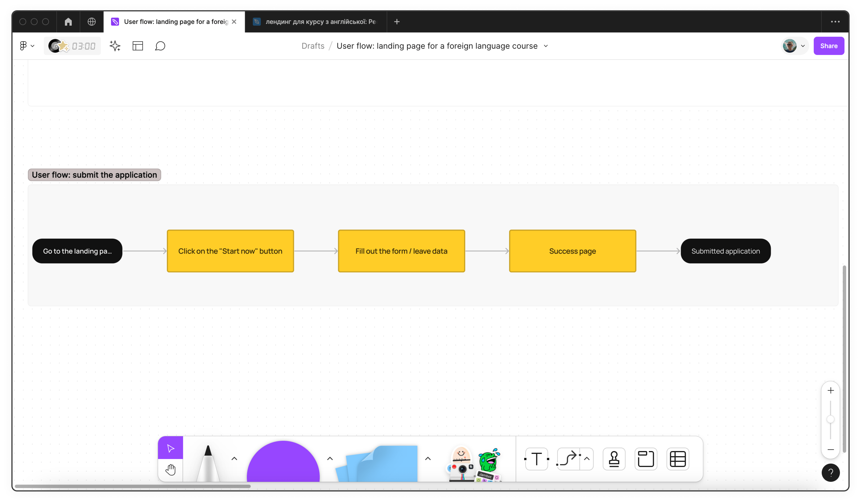The image size is (861, 504).
Task: Select the Move cursor tool
Action: coord(170,448)
